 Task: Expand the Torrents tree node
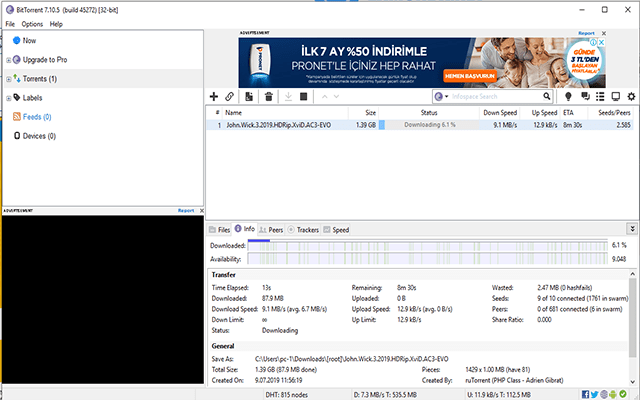tap(9, 79)
